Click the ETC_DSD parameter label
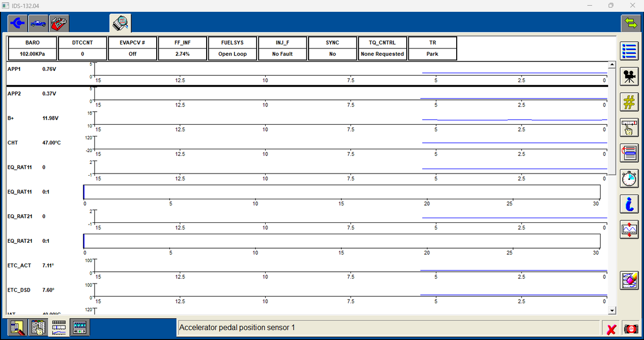 pyautogui.click(x=19, y=290)
